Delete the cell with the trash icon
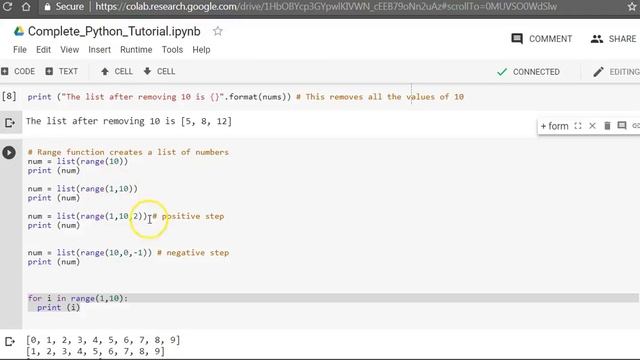Viewport: 640px width, 360px height. (607, 126)
